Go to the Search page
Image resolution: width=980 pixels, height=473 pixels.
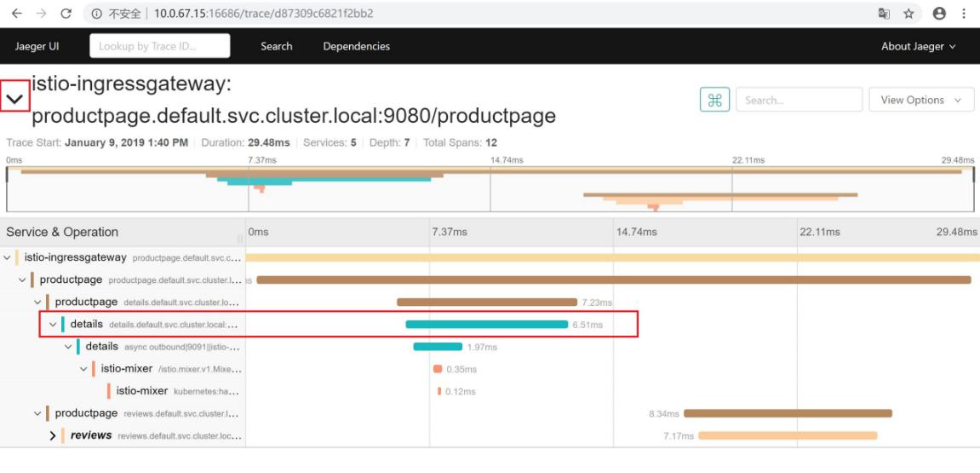pos(276,46)
